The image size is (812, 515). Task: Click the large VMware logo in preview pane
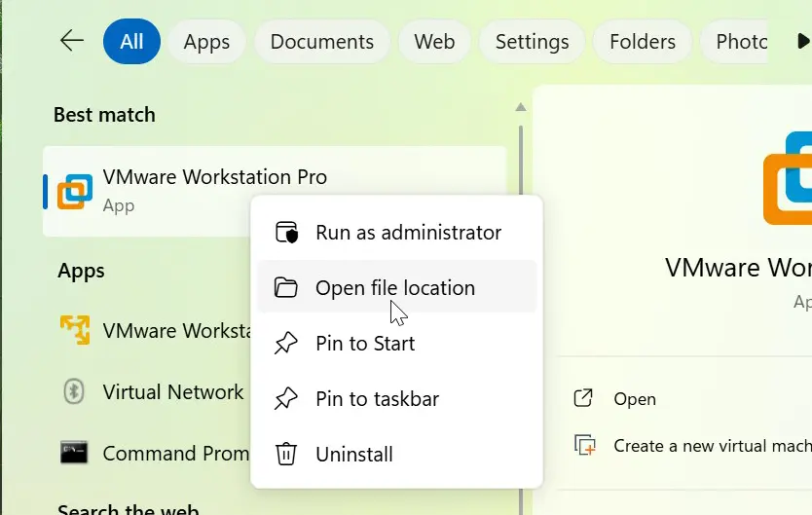click(787, 190)
